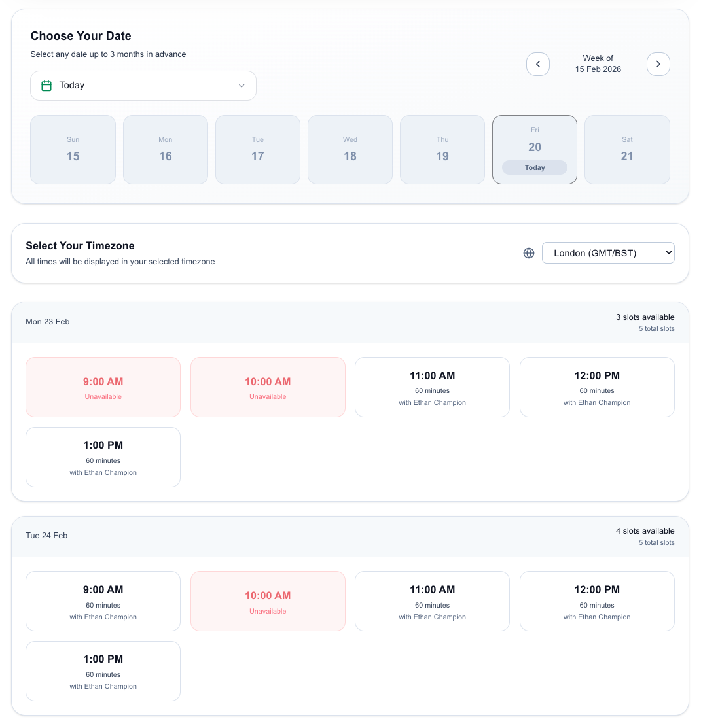The width and height of the screenshot is (701, 728).
Task: Click the '4 slots available' label for Tue 24 Feb
Action: [x=645, y=530]
